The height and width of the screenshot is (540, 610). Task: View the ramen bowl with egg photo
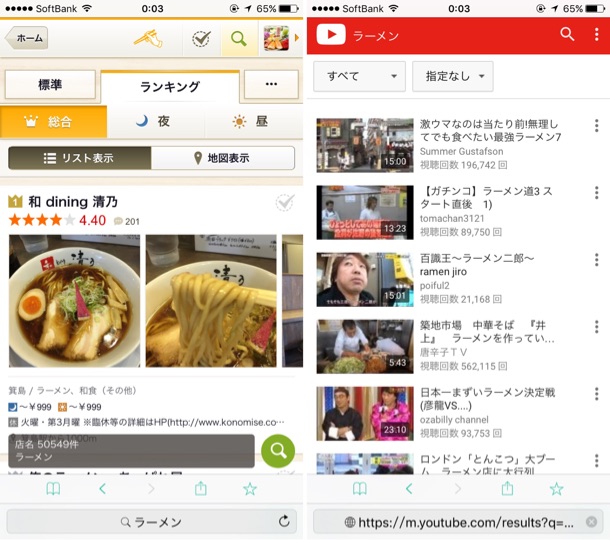[74, 301]
